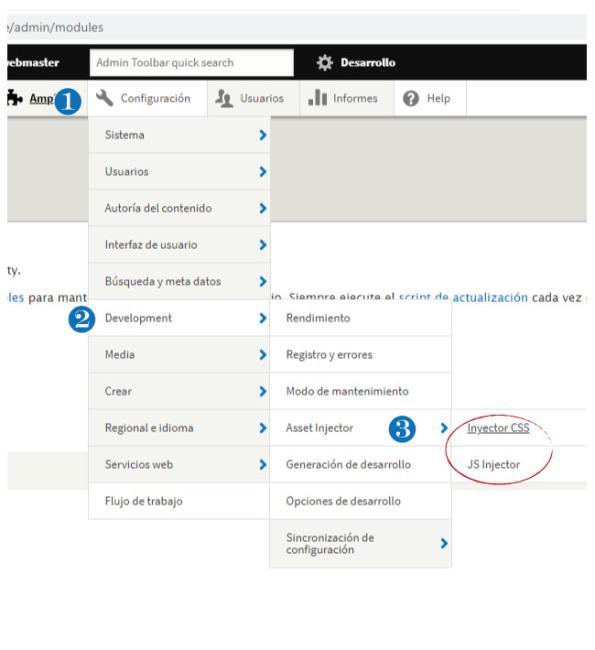Click the webmaster user link
Screen dimensions: 595x650
(33, 63)
